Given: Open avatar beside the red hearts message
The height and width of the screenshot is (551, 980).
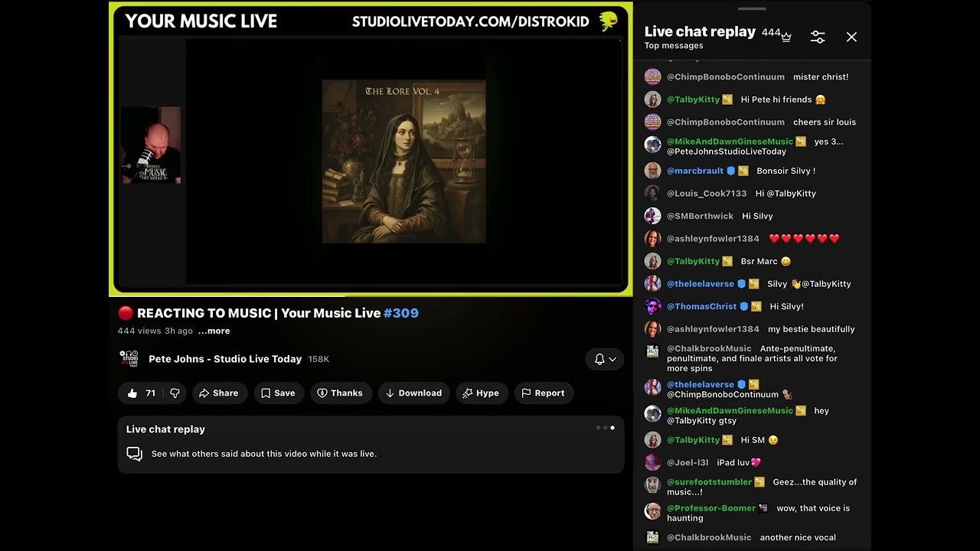Looking at the screenshot, I should [652, 239].
